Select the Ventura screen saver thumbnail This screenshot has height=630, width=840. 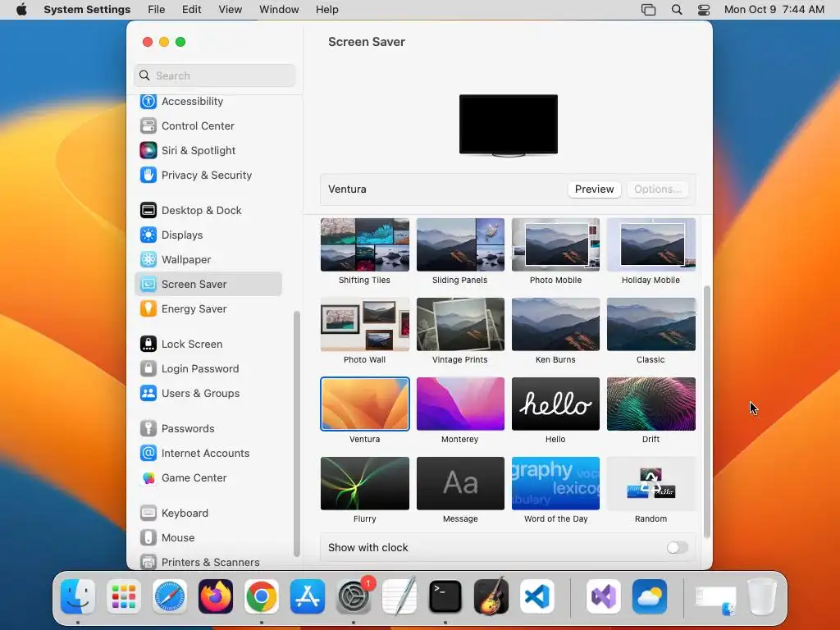(x=365, y=404)
